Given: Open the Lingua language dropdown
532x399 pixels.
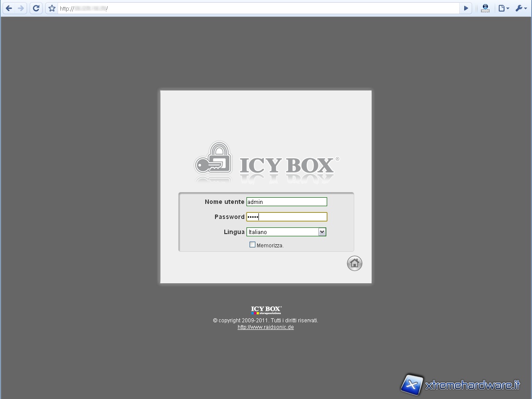Looking at the screenshot, I should (283, 232).
